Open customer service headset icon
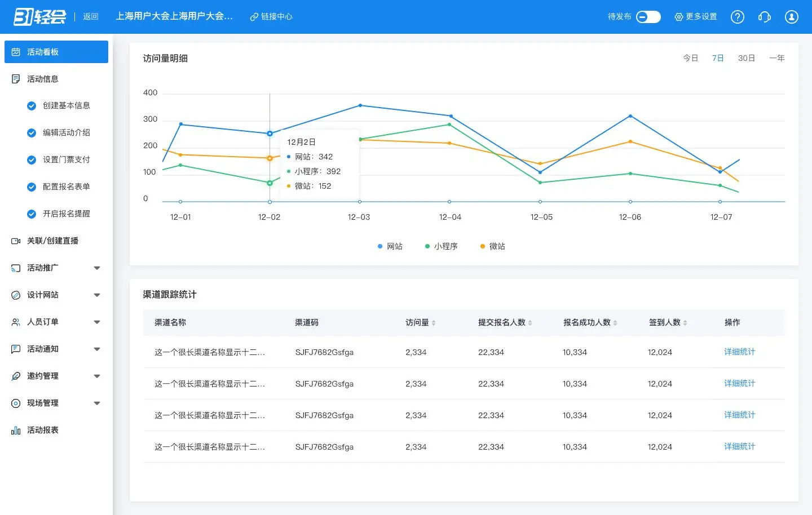This screenshot has height=515, width=812. [x=764, y=17]
